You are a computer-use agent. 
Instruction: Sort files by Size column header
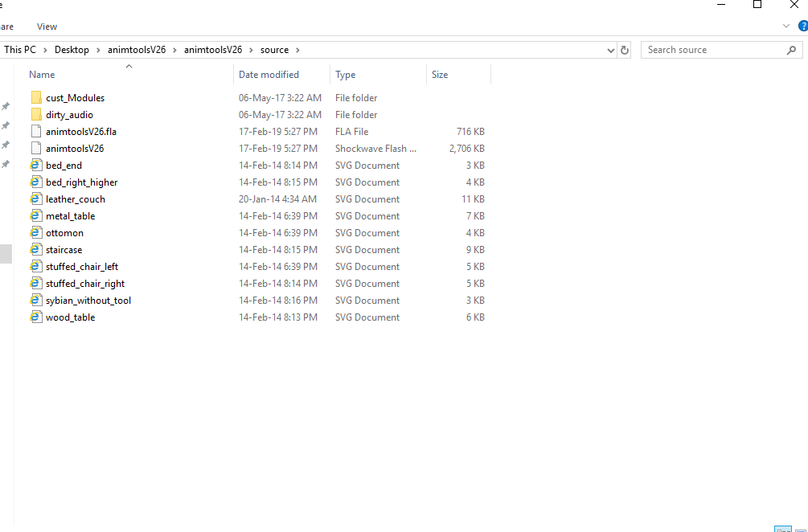click(440, 75)
